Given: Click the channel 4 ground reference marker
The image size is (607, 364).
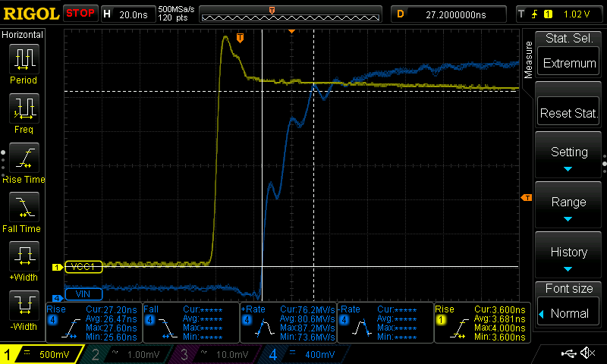Looking at the screenshot, I should tap(58, 298).
